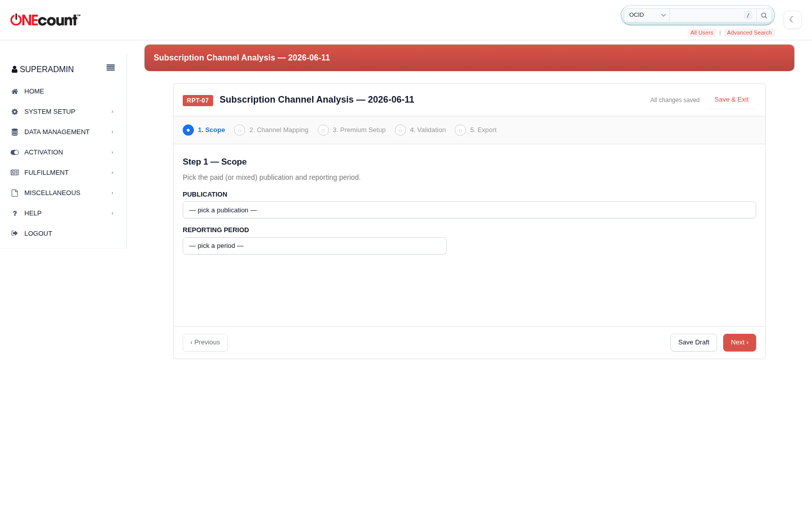Screen dimensions: 812x508
Task: Expand the Data Management submenu chevron
Action: click(x=112, y=132)
